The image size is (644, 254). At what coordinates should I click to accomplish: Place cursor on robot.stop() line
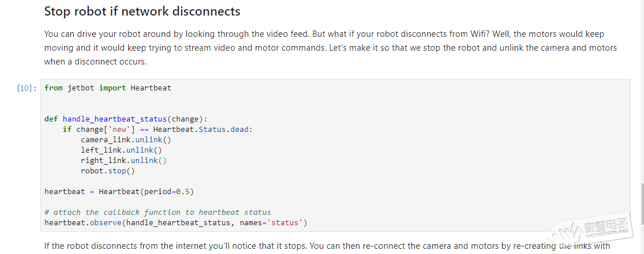coord(107,171)
